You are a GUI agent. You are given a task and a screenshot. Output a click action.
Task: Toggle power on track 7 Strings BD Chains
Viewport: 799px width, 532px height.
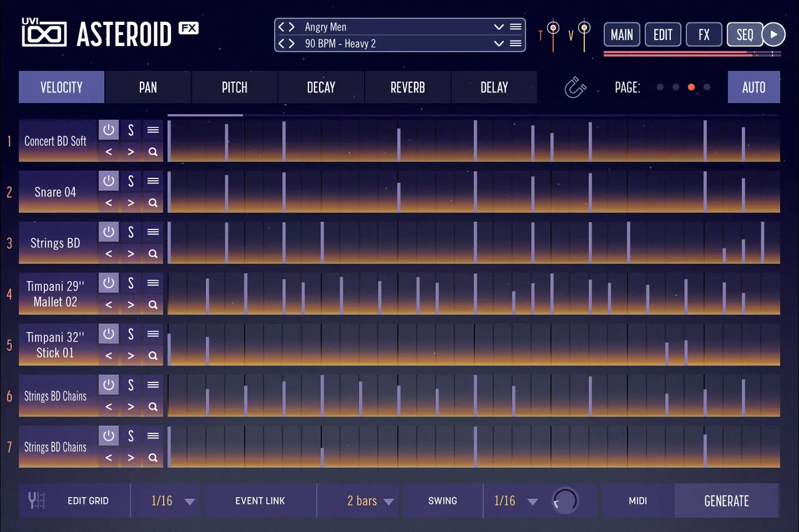click(109, 435)
